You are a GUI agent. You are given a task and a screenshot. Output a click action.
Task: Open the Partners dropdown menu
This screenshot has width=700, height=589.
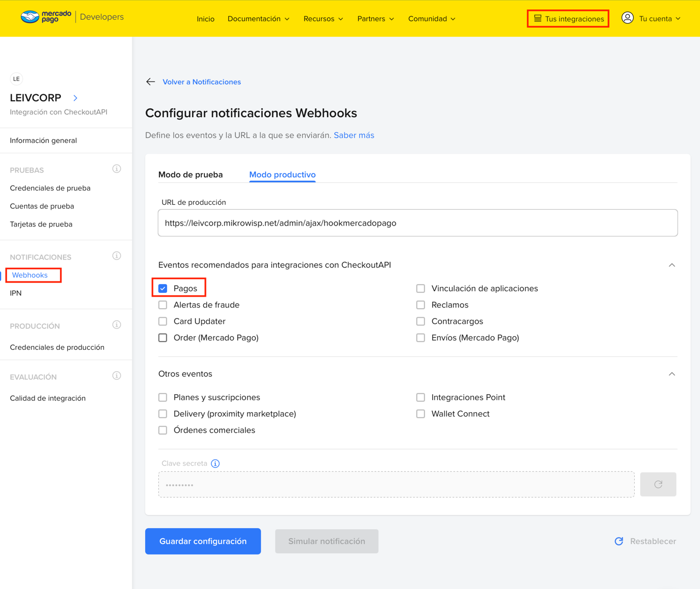pos(376,19)
